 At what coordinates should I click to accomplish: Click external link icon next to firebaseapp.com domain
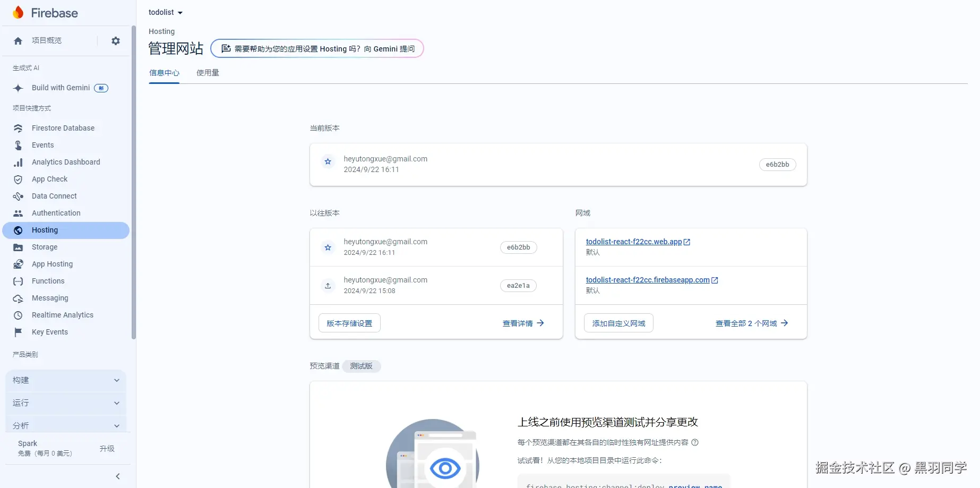(715, 280)
